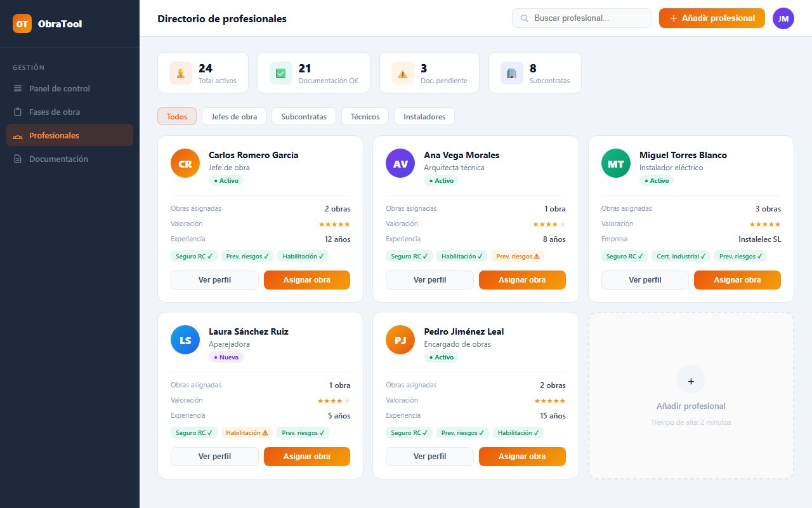View Carlos Romero García's profile
Viewport: 812px width, 508px height.
(214, 280)
